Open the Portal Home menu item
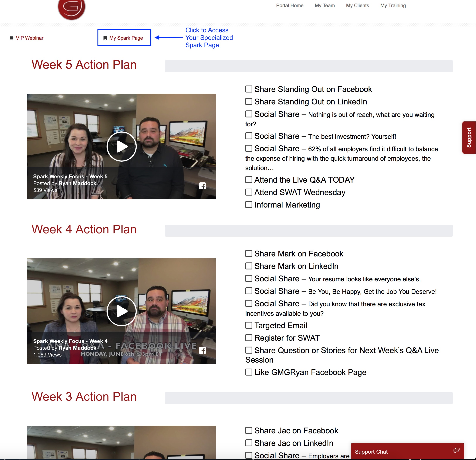This screenshot has width=476, height=460. 290,5
